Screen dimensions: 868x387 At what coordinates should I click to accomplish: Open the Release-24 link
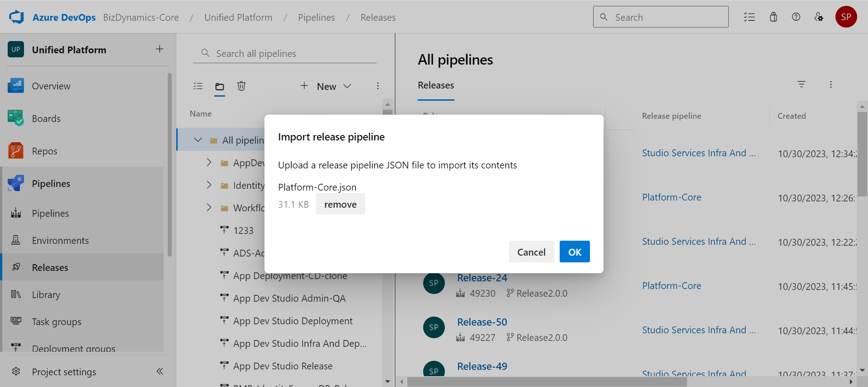[482, 278]
